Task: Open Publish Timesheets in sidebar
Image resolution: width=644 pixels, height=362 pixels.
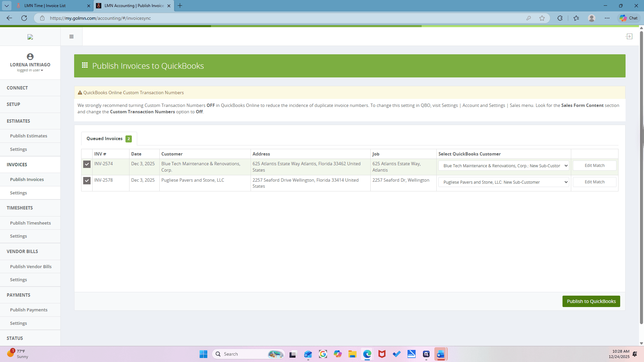Action: pyautogui.click(x=30, y=223)
